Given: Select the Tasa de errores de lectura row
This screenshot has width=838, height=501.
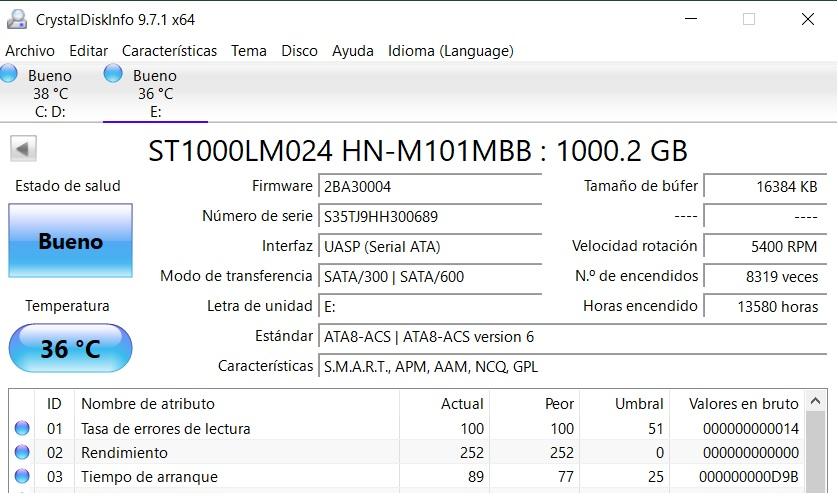Looking at the screenshot, I should tap(407, 428).
